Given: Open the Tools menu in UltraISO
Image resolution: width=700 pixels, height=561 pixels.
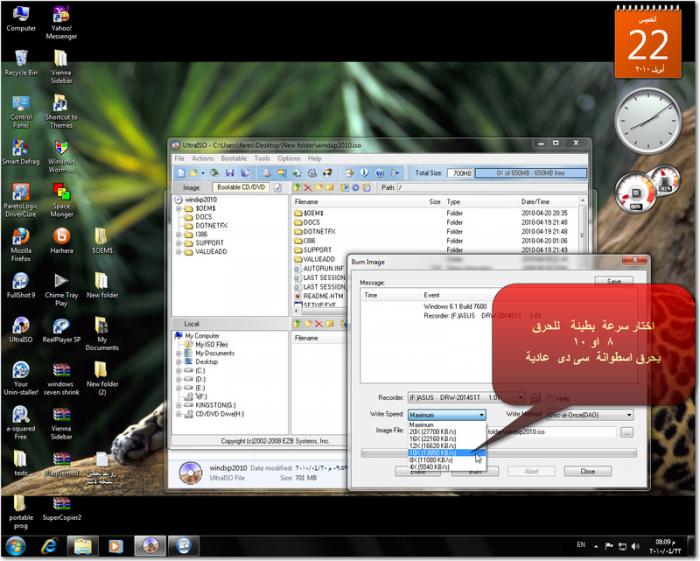Looking at the screenshot, I should tap(262, 158).
